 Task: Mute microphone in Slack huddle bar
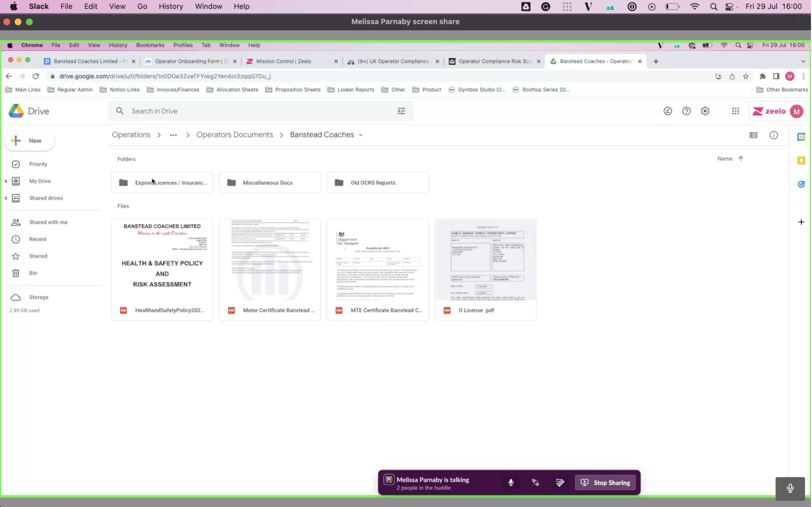tap(511, 483)
